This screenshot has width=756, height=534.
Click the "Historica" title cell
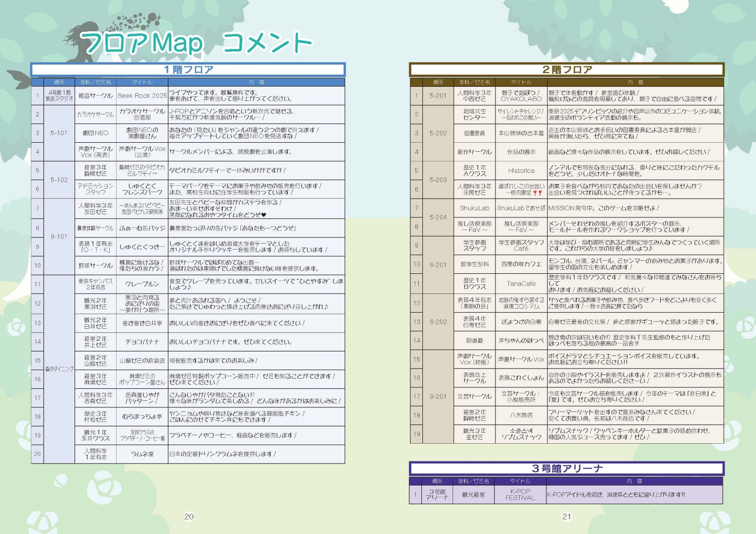tap(521, 170)
